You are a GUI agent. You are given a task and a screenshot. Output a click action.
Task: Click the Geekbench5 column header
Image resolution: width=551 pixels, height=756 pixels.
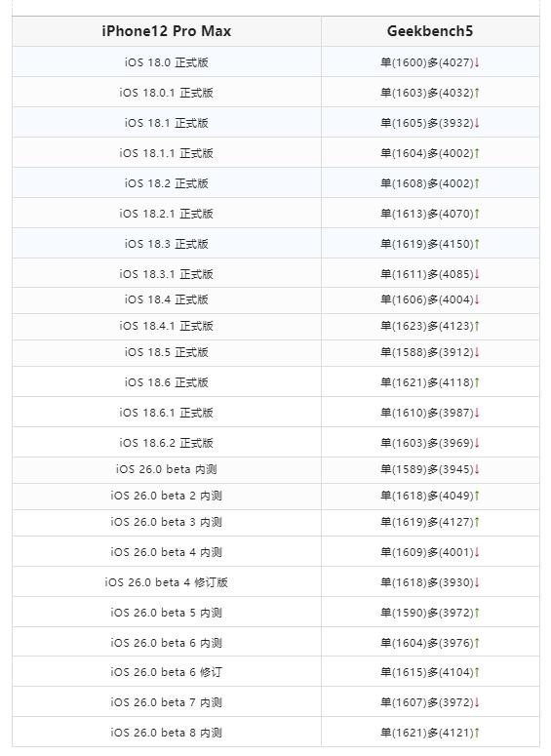[430, 31]
